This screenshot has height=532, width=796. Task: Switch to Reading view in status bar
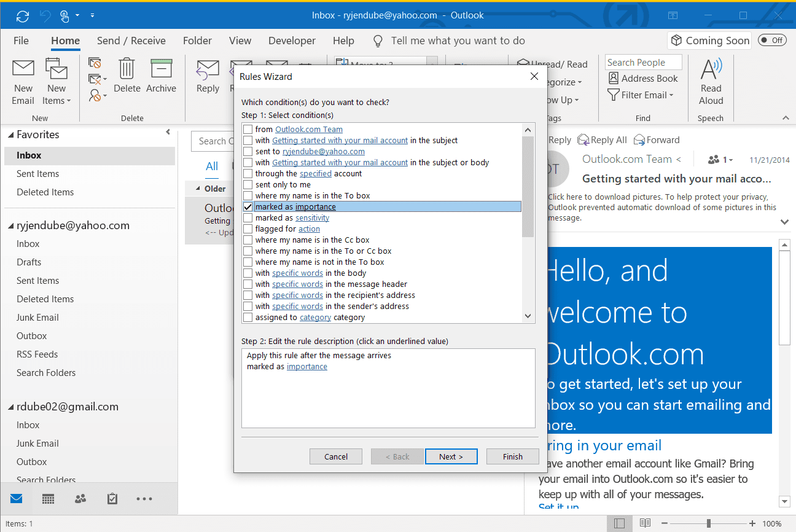645,524
